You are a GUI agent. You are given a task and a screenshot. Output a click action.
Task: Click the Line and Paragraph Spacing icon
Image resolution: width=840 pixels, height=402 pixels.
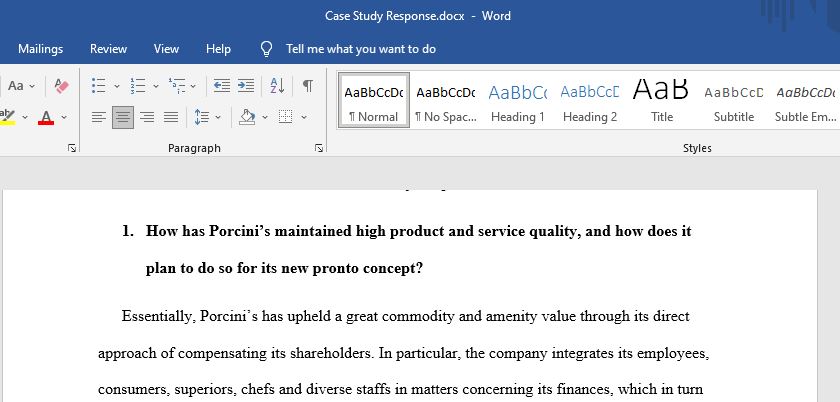[202, 117]
